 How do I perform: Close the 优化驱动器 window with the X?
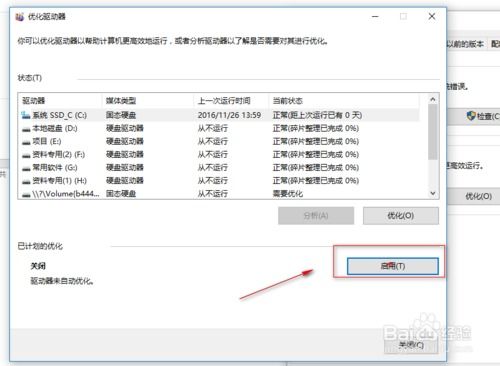pos(432,16)
